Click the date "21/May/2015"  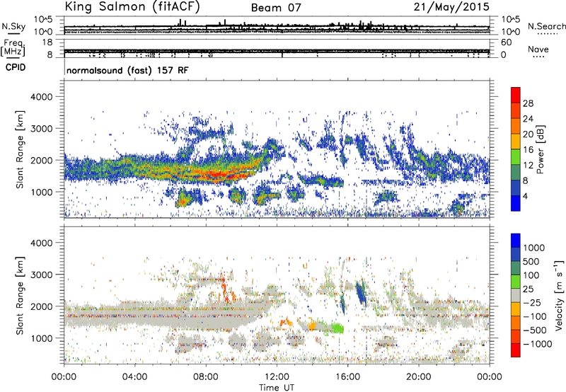[451, 7]
